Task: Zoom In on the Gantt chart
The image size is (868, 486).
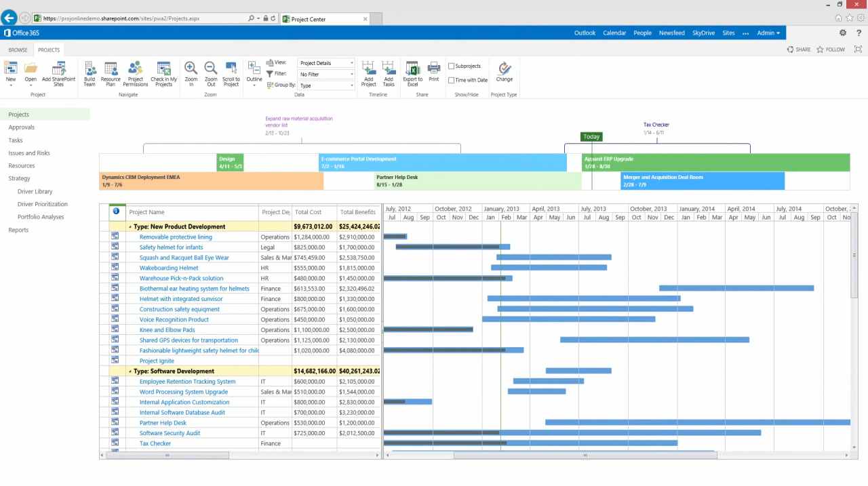Action: tap(191, 73)
